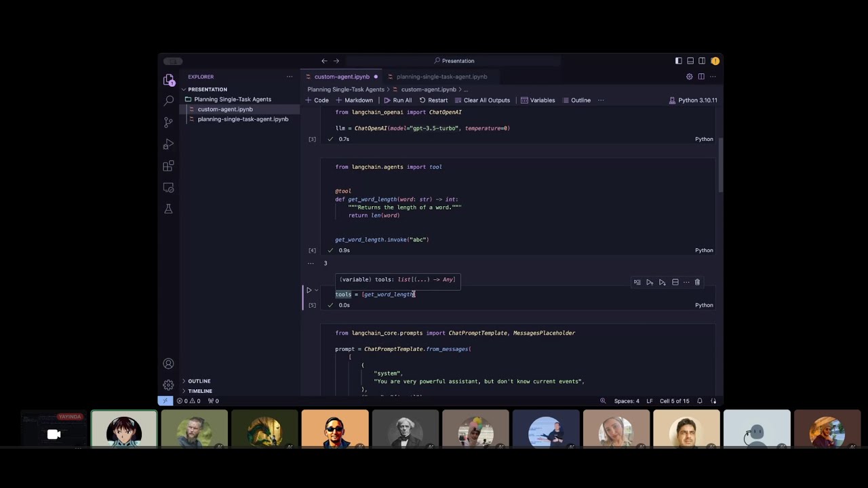Open notebook toolbar overflow ellipsis
This screenshot has width=868, height=488.
[x=601, y=100]
